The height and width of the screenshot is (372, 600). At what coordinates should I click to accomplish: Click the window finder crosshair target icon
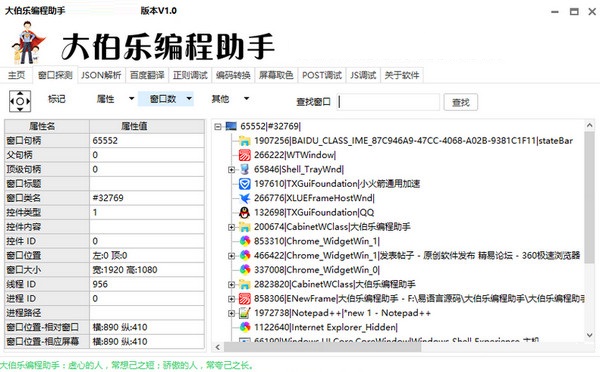[20, 101]
